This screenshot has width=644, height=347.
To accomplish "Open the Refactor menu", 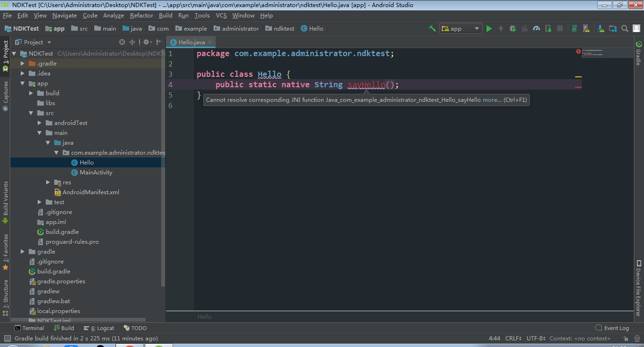I will [142, 15].
